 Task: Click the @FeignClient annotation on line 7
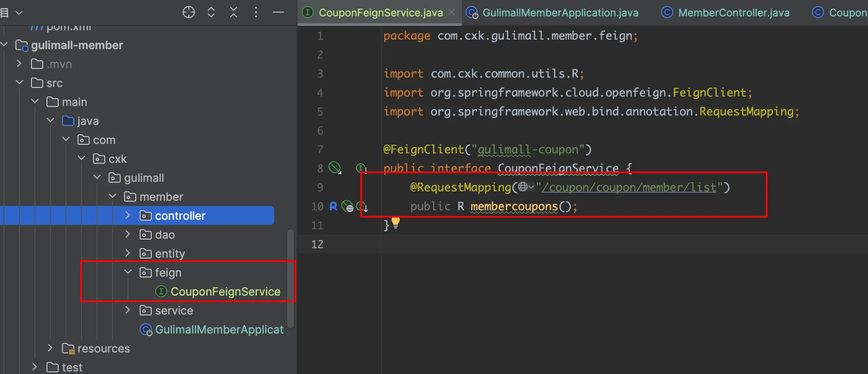424,150
